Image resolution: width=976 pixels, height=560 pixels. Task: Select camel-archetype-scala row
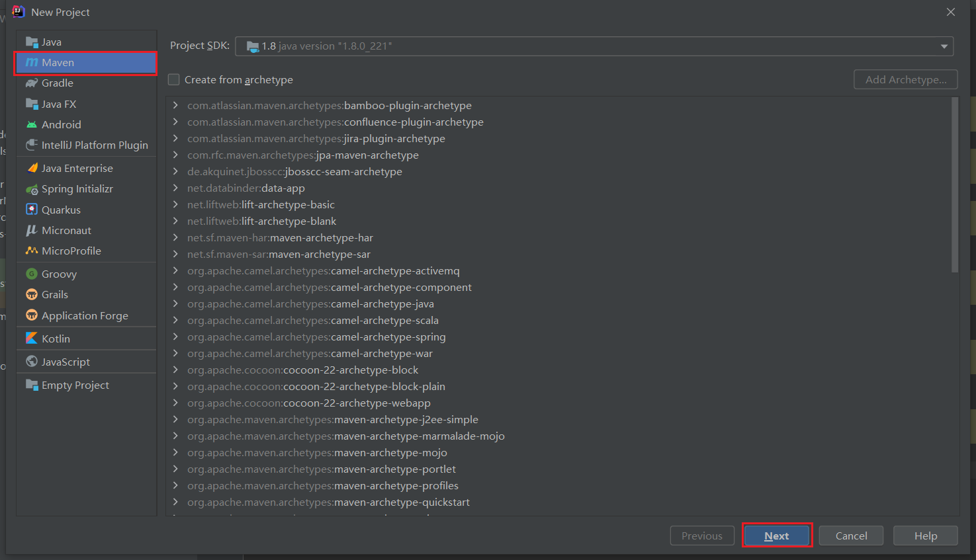pyautogui.click(x=558, y=320)
